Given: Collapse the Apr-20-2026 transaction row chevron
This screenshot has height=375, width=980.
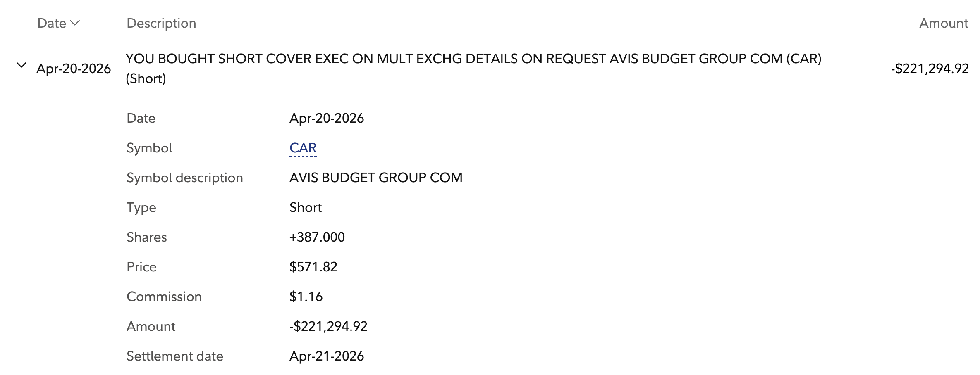Looking at the screenshot, I should [x=22, y=65].
